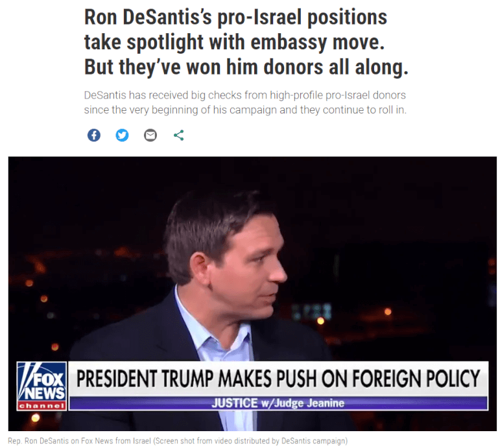Click the 'PRESIDENT TRUMP MAKES PUSH' chyron
The width and height of the screenshot is (498, 448).
pyautogui.click(x=278, y=379)
